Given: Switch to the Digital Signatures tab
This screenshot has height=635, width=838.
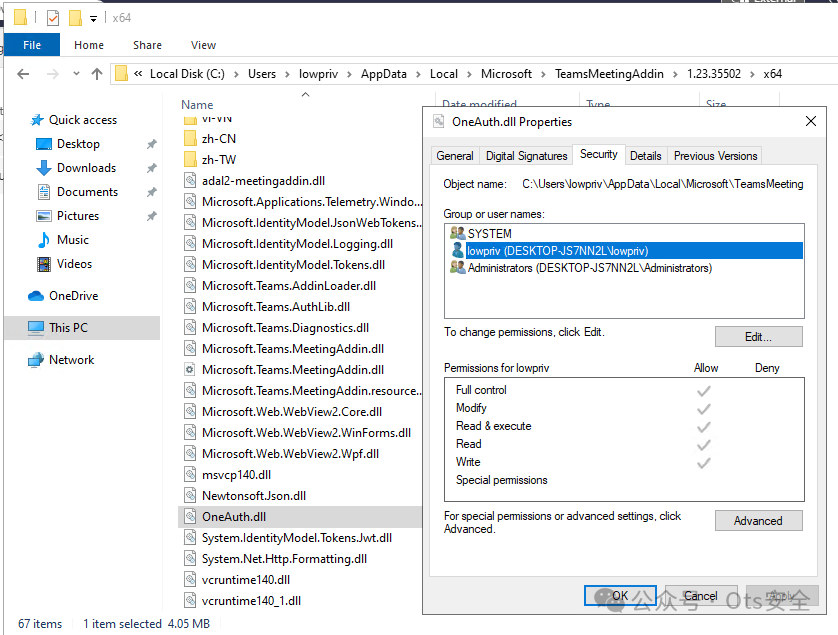Looking at the screenshot, I should [526, 156].
